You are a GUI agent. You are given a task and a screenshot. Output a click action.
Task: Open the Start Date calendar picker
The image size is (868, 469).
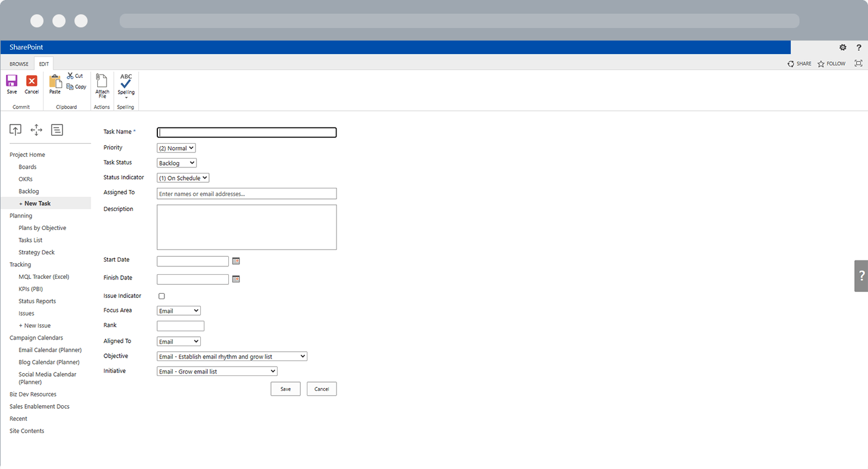pyautogui.click(x=236, y=261)
